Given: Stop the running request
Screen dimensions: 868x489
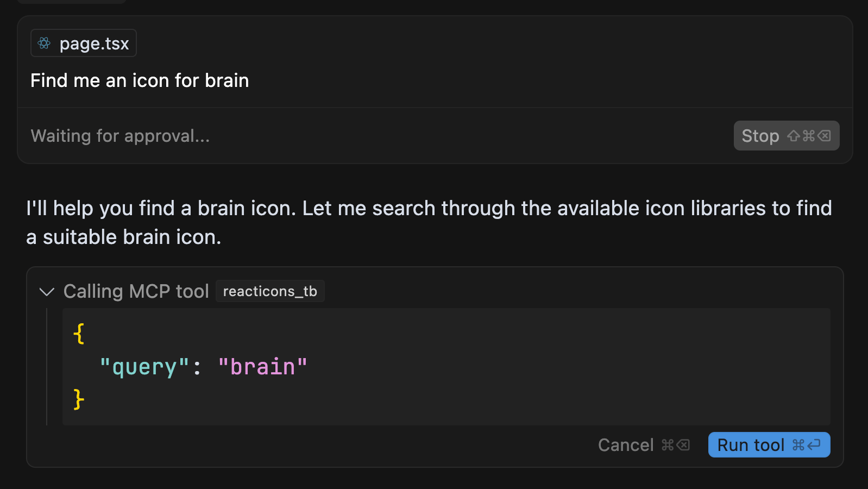Looking at the screenshot, I should pos(786,136).
